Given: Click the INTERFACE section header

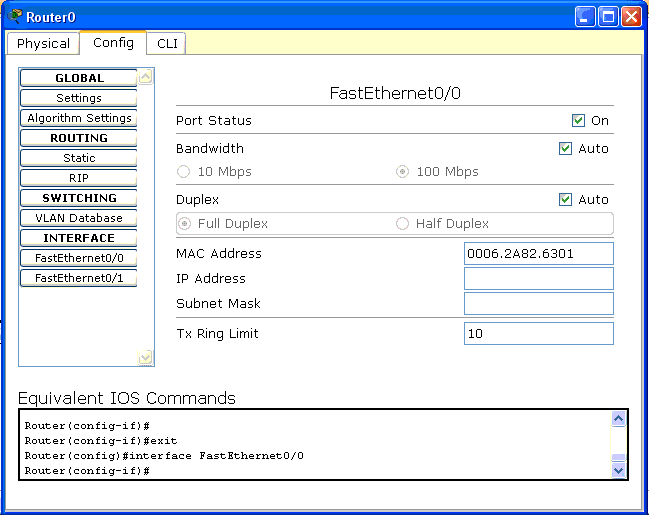Looking at the screenshot, I should coord(79,238).
